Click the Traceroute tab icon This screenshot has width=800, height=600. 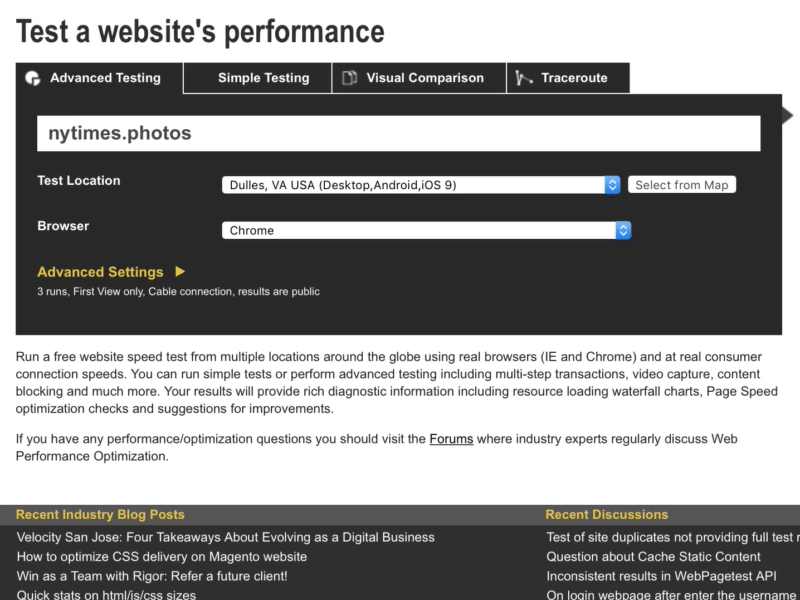coord(525,78)
